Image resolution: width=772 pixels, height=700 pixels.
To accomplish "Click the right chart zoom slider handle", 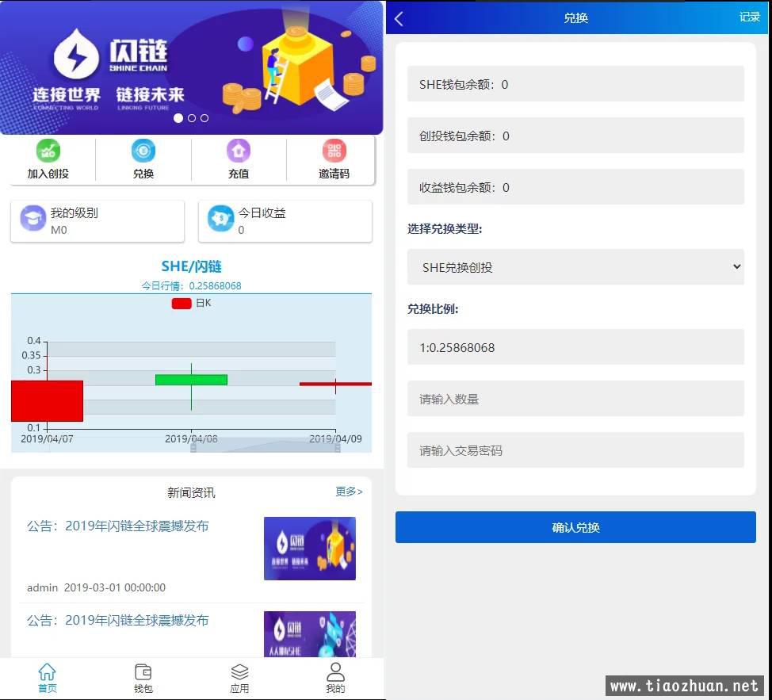I will (x=338, y=447).
